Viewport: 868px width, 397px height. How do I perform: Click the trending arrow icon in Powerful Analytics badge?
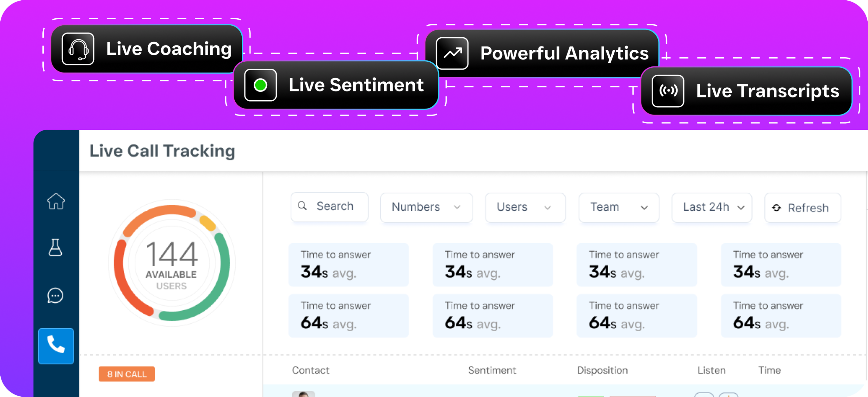[x=452, y=53]
